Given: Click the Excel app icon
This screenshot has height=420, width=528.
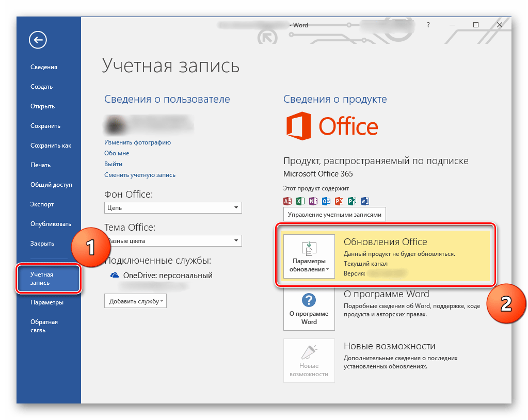Looking at the screenshot, I should [x=300, y=201].
